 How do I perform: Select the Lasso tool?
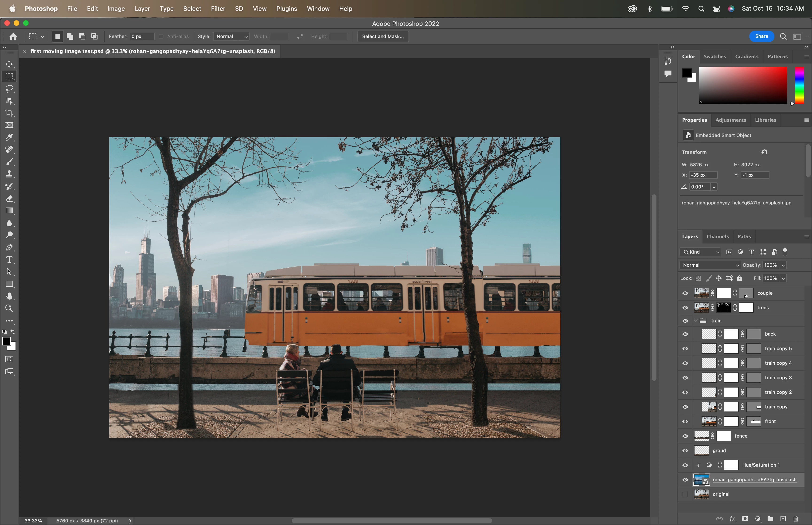pyautogui.click(x=9, y=89)
